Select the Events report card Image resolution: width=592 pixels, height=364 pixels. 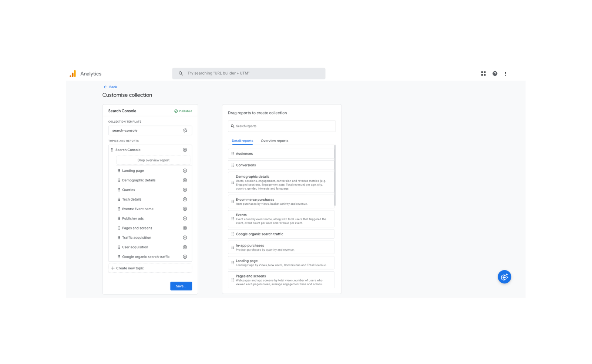click(x=281, y=218)
